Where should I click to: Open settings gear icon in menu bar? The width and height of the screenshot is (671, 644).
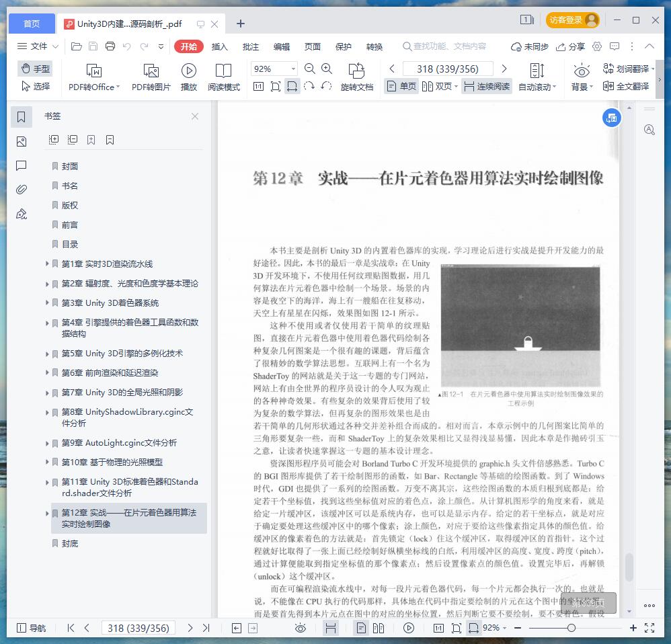[597, 46]
